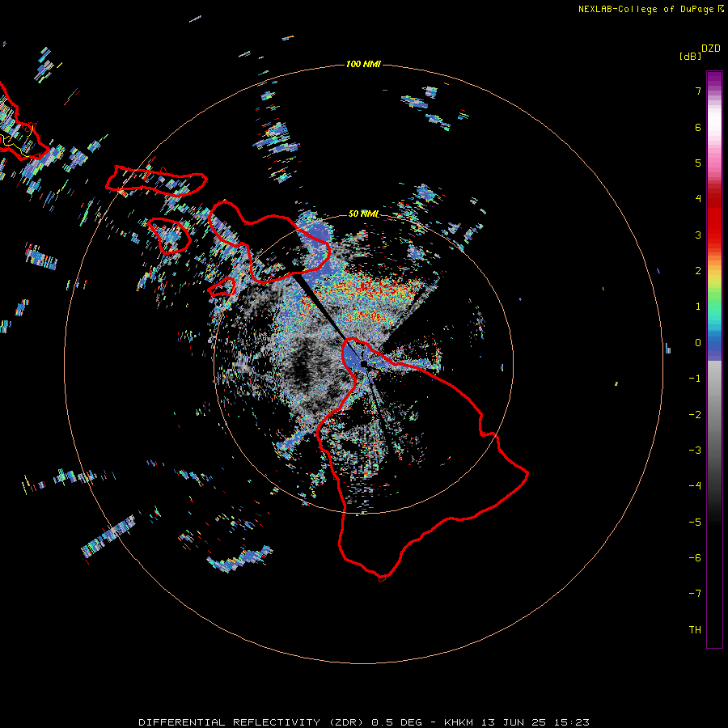
Task: Click the radar site dot at center
Action: pyautogui.click(x=364, y=363)
